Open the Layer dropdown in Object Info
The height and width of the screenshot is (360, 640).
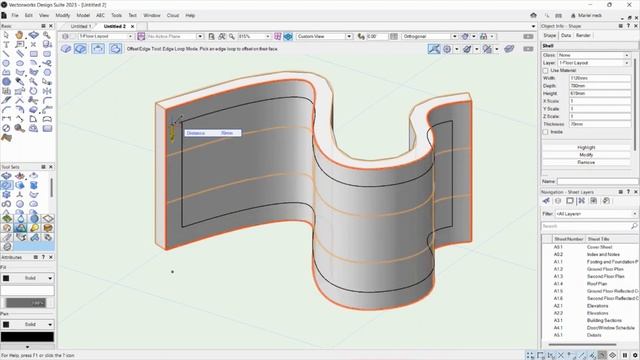(x=594, y=63)
